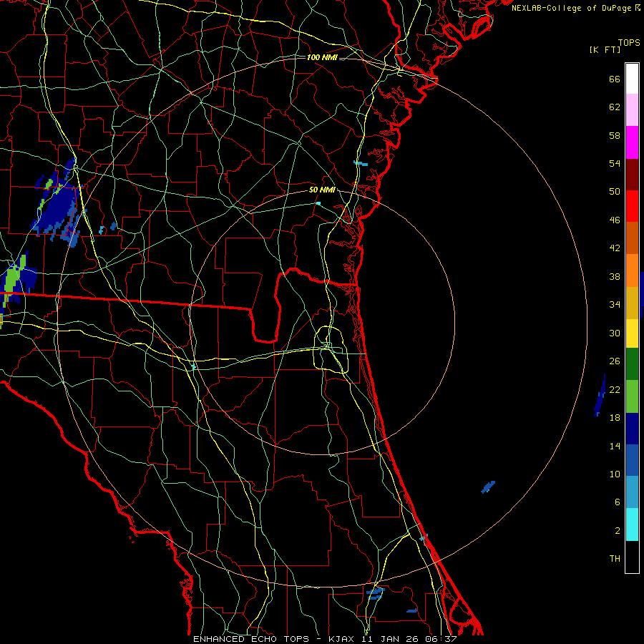Click the blue echo cluster under the 100 NMI ring's south edge
Screen dimensions: 644x644
pyautogui.click(x=376, y=593)
